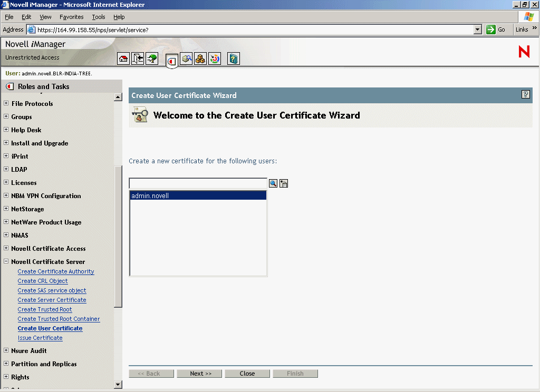Viewport: 540px width, 392px height.
Task: Expand the Groups role
Action: (6, 116)
